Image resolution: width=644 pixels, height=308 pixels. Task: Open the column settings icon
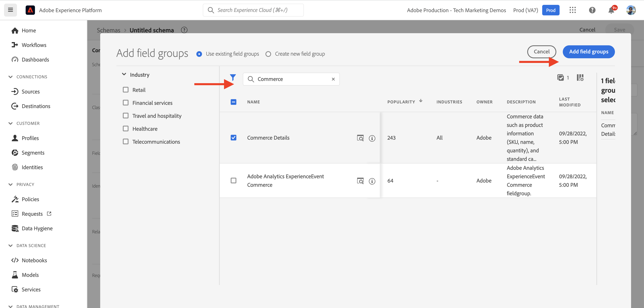[x=580, y=78]
